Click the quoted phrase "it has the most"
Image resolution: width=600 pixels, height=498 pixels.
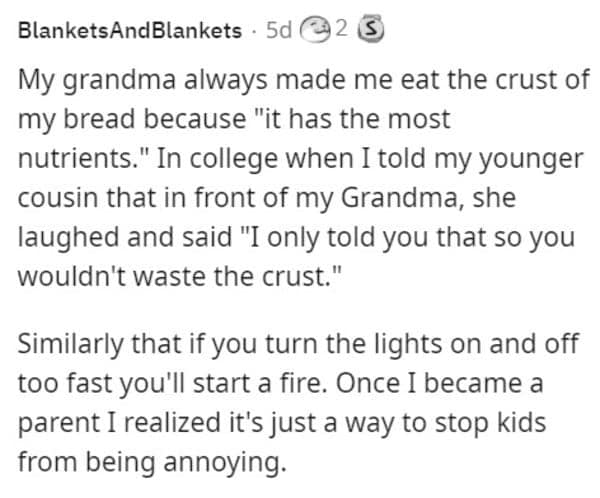tap(352, 119)
